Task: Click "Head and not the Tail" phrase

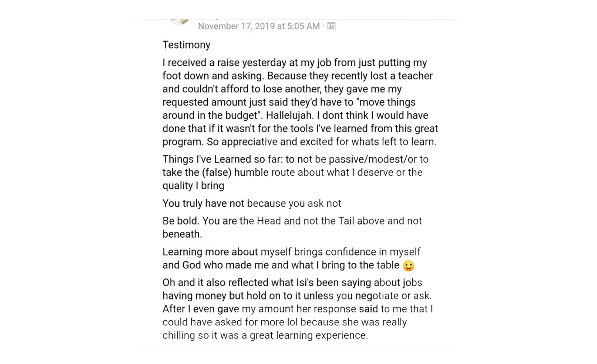Action: click(x=305, y=220)
